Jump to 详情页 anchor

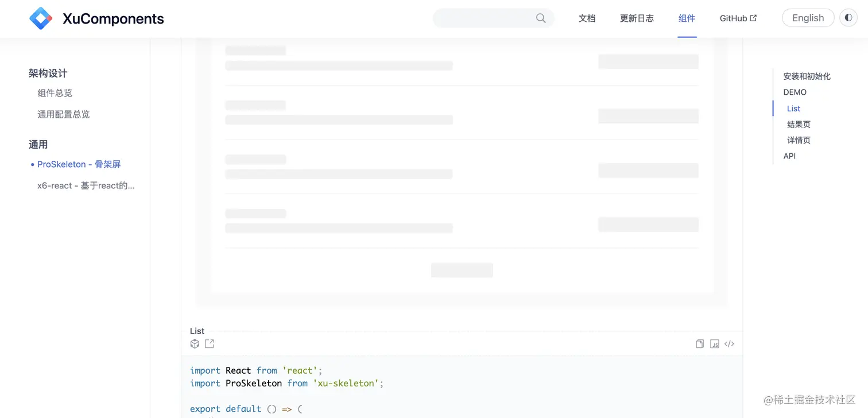799,140
